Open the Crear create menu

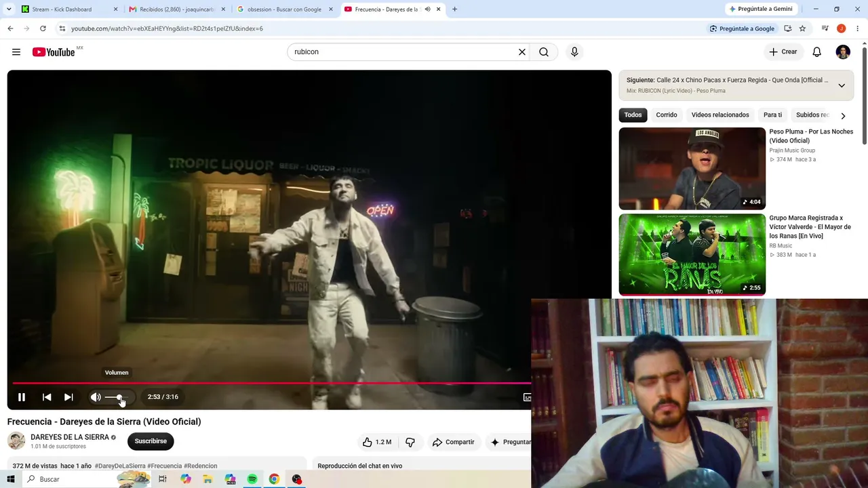point(783,52)
